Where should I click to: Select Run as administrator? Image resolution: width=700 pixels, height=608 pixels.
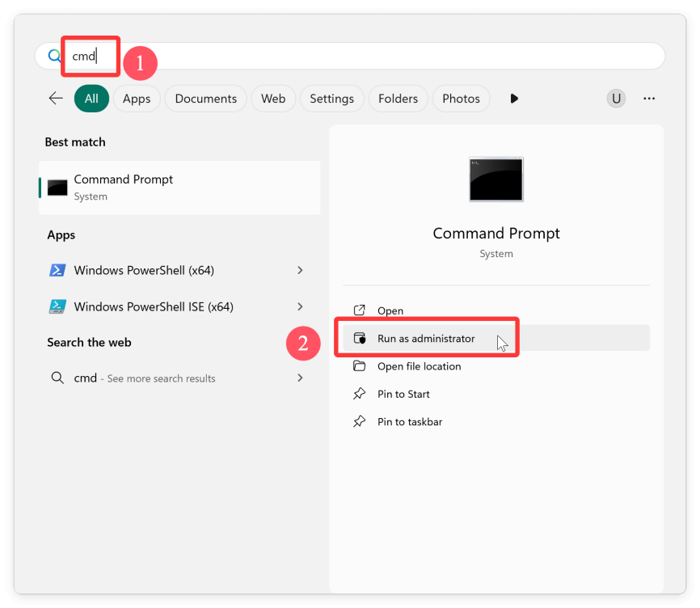tap(426, 339)
